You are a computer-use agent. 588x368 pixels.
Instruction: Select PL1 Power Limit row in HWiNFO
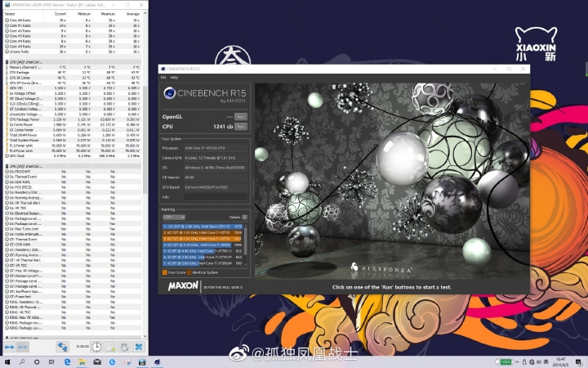click(x=73, y=146)
